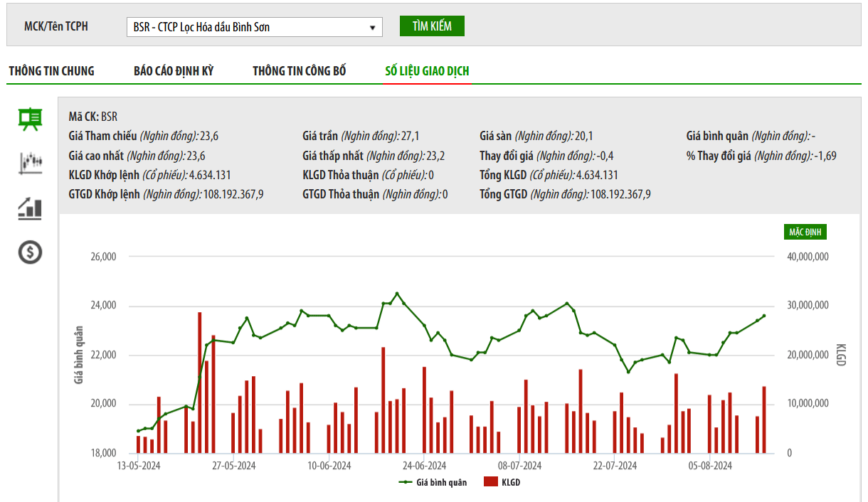Viewport: 868px width, 502px height.
Task: Click the tallest red volume bar
Action: click(200, 384)
